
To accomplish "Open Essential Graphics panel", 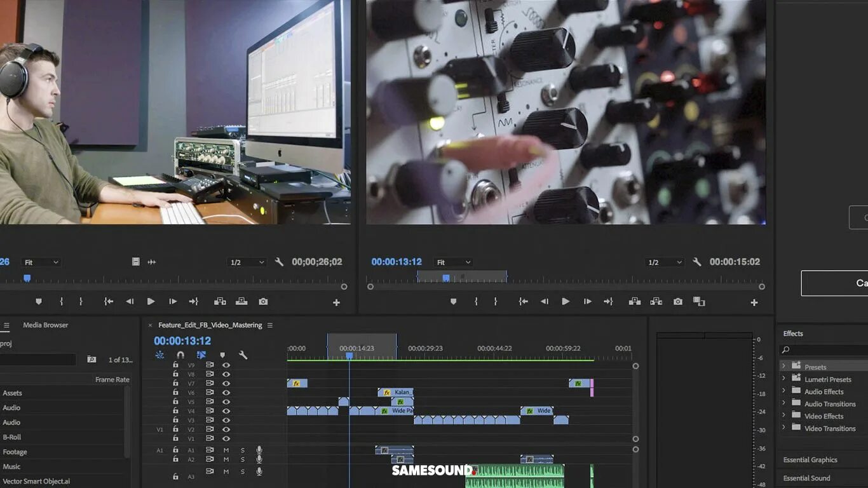I will point(810,460).
